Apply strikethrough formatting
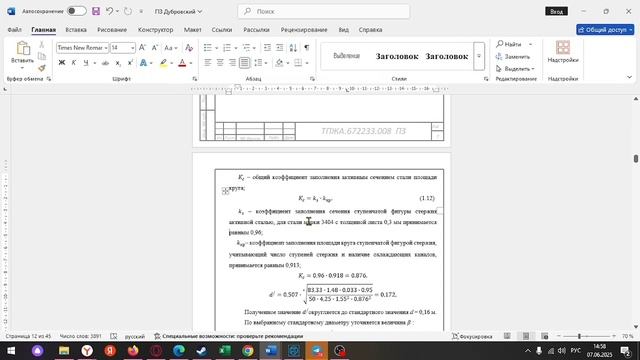The height and width of the screenshot is (360, 640). point(105,62)
